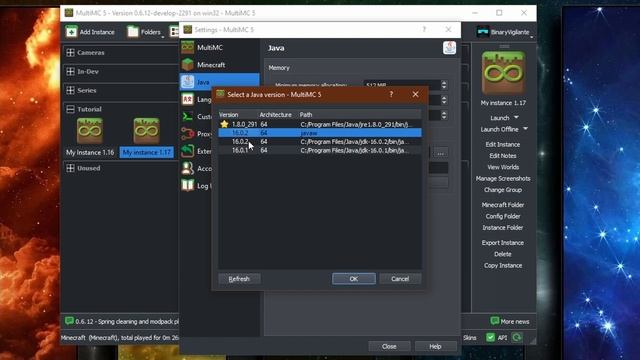
Task: Click View Worlds in the side panel
Action: tap(503, 167)
